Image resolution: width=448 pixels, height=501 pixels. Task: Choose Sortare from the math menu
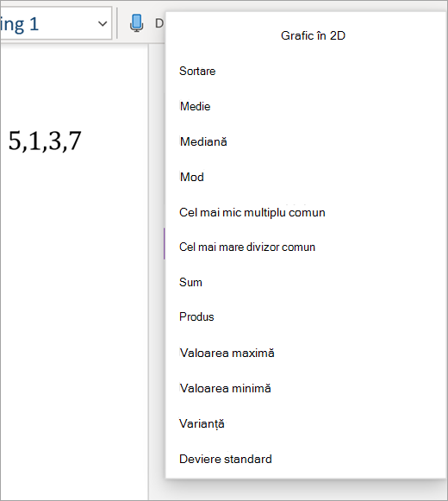197,71
